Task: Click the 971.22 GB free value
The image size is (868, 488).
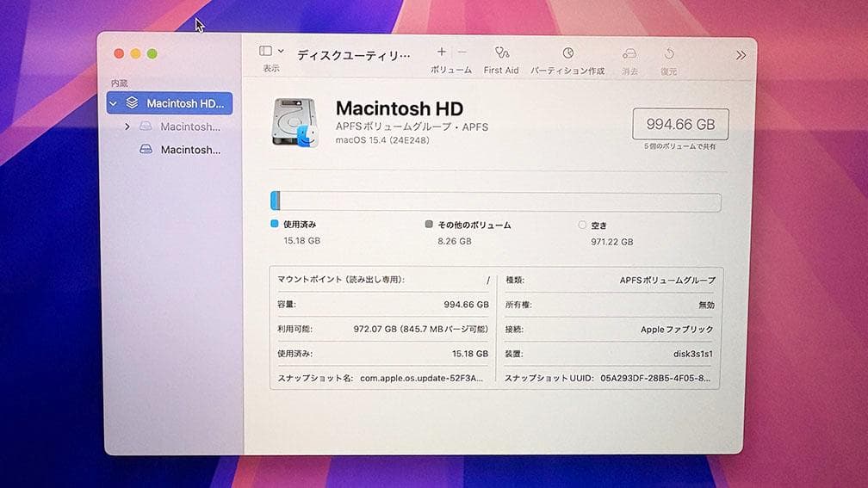Action: coord(611,242)
